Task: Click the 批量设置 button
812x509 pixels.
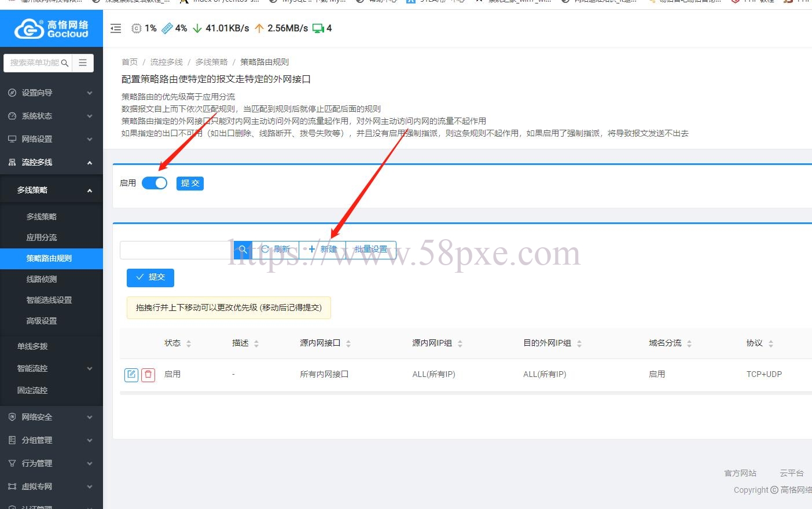Action: click(371, 250)
